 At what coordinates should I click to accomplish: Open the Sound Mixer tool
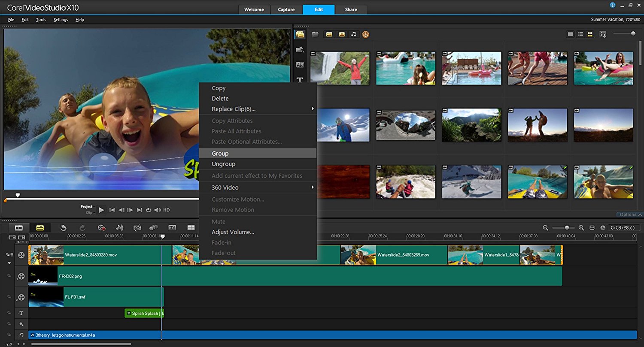[120, 228]
